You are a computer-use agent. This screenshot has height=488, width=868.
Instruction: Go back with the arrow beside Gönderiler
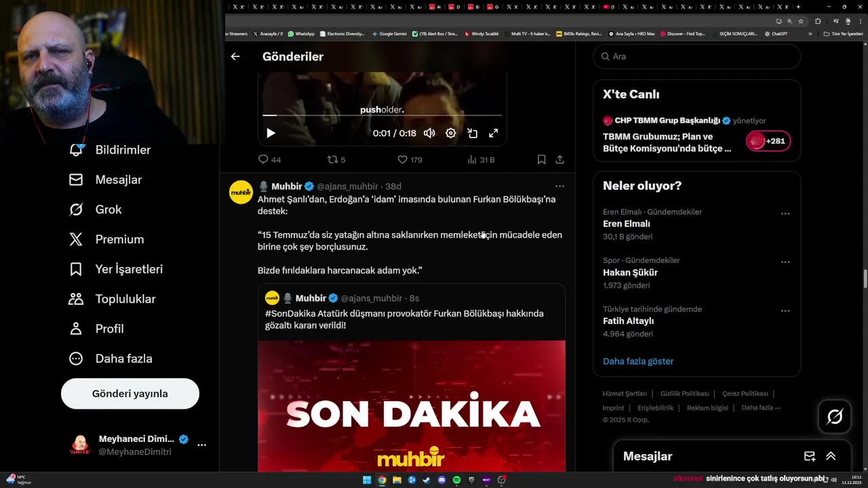coord(235,57)
